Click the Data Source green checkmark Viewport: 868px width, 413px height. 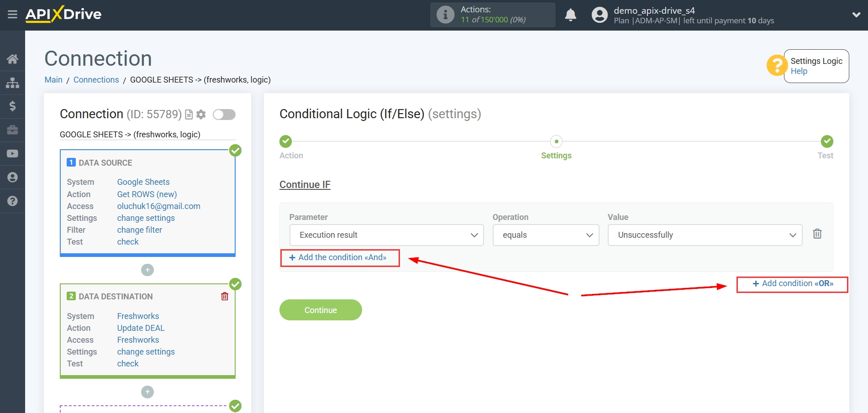point(235,150)
